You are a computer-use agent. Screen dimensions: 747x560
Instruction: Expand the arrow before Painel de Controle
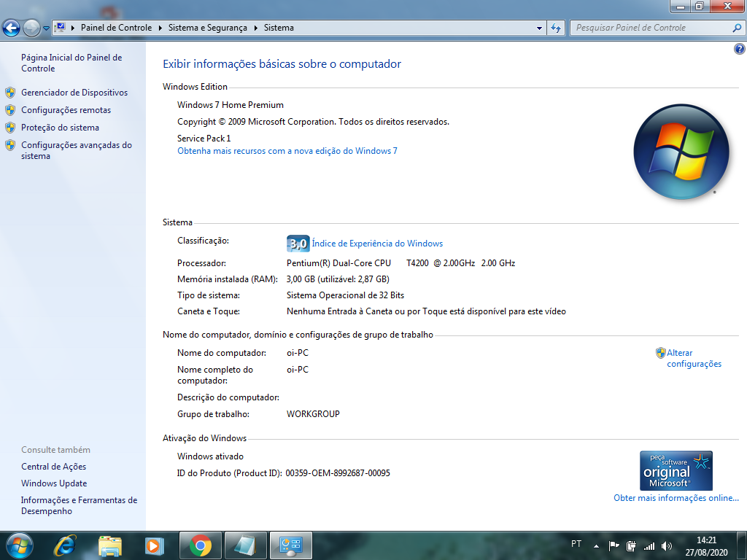click(73, 28)
